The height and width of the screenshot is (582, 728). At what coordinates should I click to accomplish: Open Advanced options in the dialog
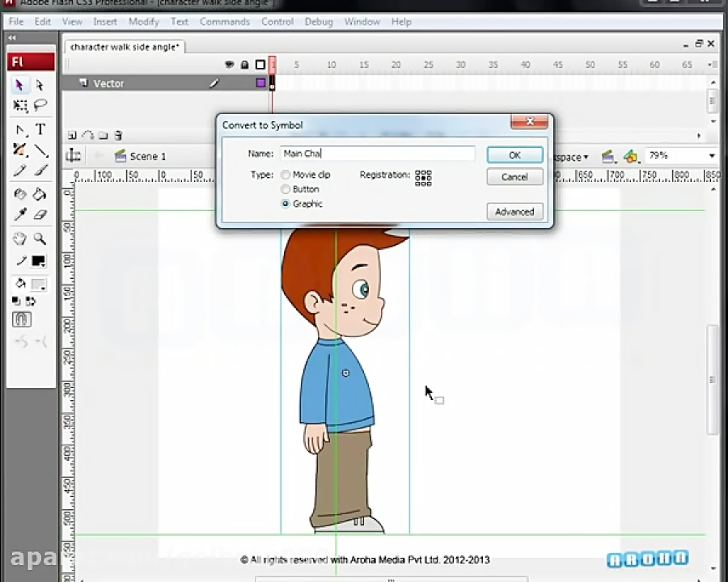pyautogui.click(x=514, y=211)
